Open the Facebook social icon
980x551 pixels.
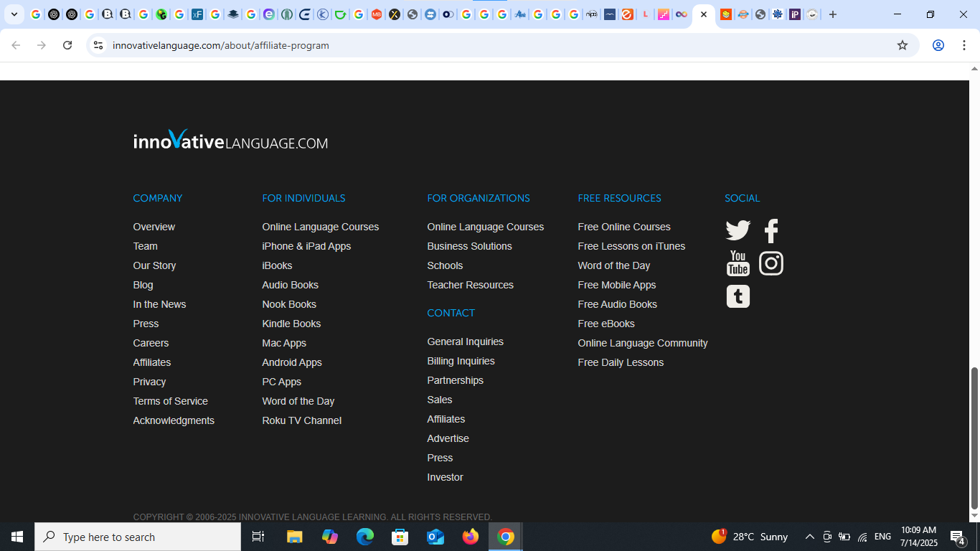771,230
